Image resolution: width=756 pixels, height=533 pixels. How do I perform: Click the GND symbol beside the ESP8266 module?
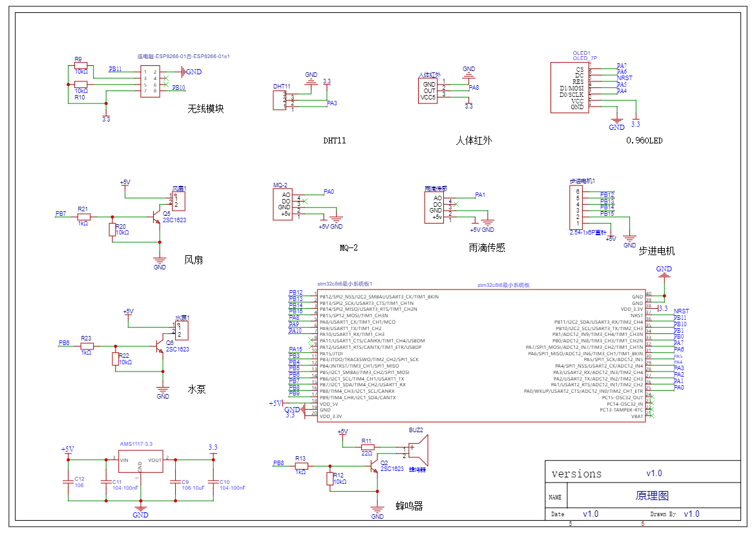[191, 72]
